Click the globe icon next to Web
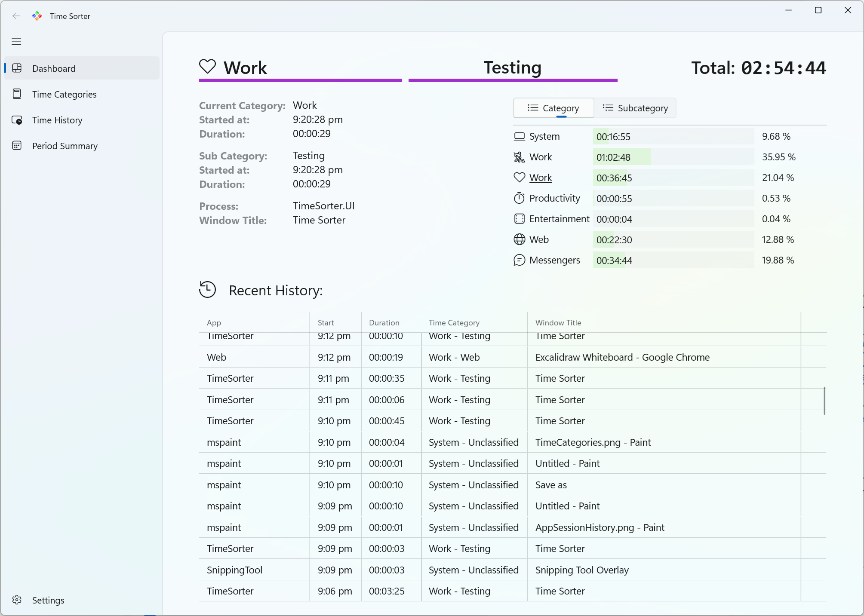Image resolution: width=864 pixels, height=616 pixels. [519, 239]
